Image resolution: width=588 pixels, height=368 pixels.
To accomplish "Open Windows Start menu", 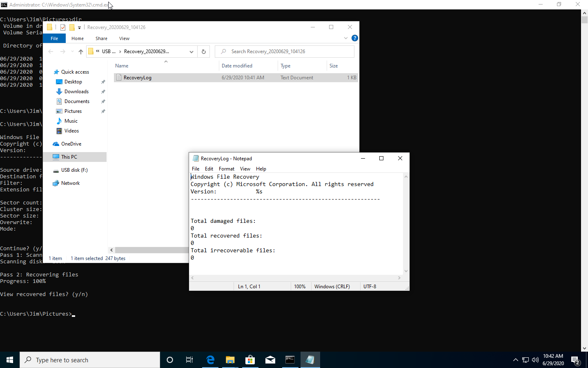I will point(10,360).
